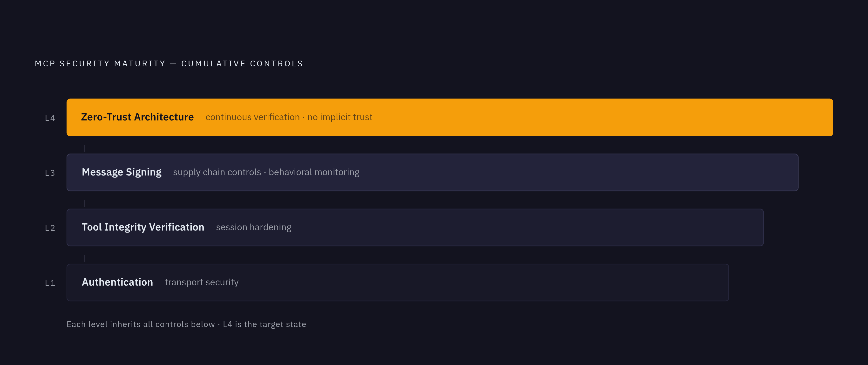Image resolution: width=868 pixels, height=365 pixels.
Task: Select the Message Signing bar
Action: click(x=432, y=172)
